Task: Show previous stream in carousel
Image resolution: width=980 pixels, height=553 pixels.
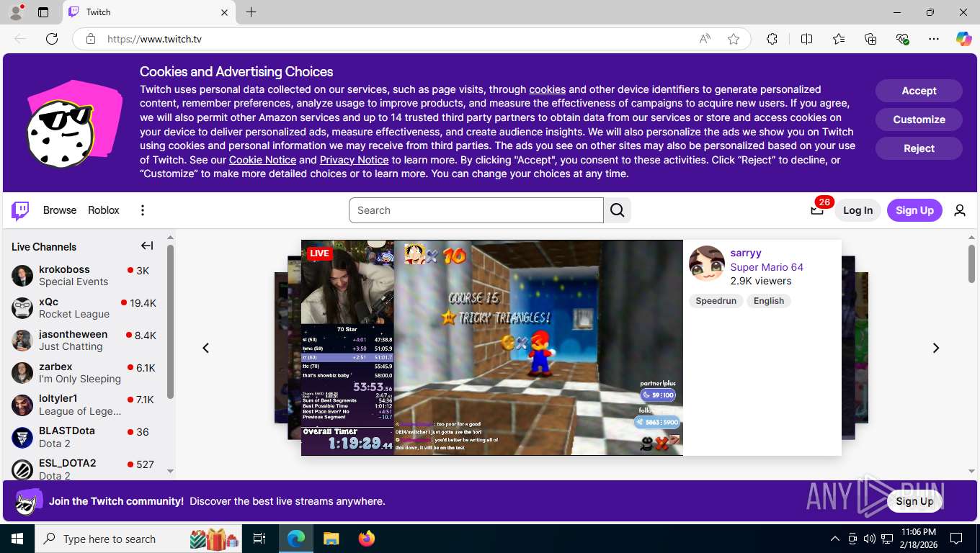Action: click(206, 348)
